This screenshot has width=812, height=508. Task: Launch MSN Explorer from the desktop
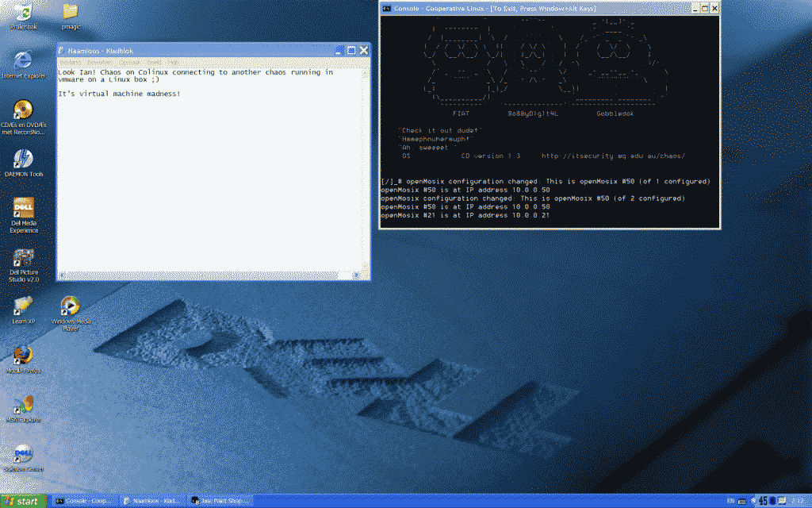coord(23,404)
